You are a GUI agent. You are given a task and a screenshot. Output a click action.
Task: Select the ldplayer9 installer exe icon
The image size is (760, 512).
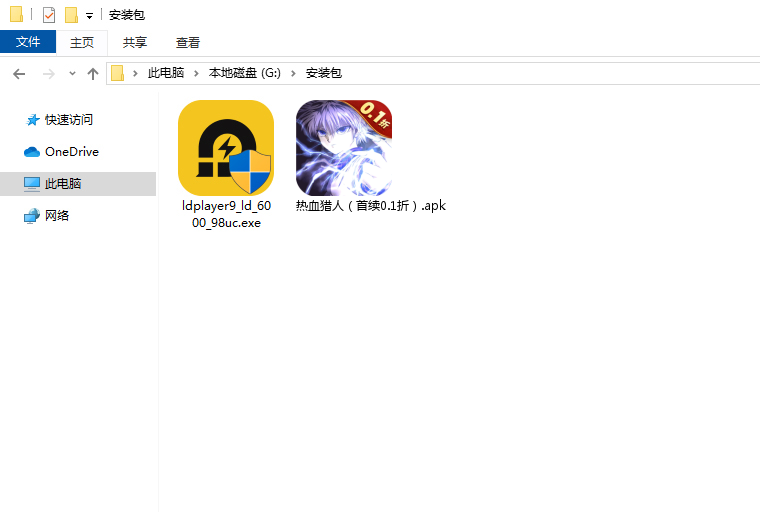[225, 148]
